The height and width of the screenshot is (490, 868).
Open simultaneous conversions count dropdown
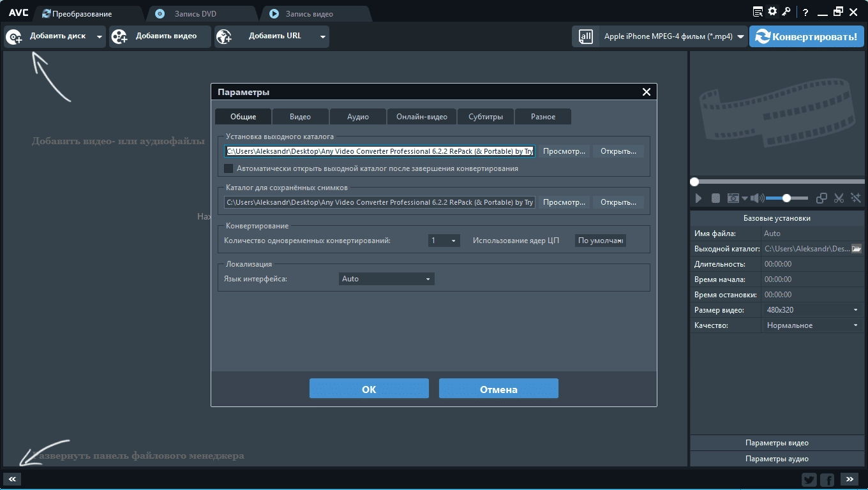tap(444, 241)
